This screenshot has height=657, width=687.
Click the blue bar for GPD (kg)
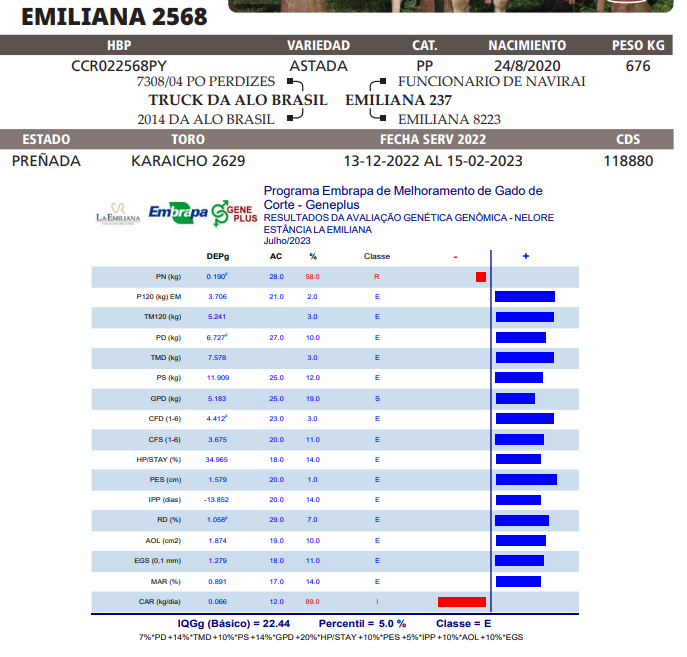515,399
